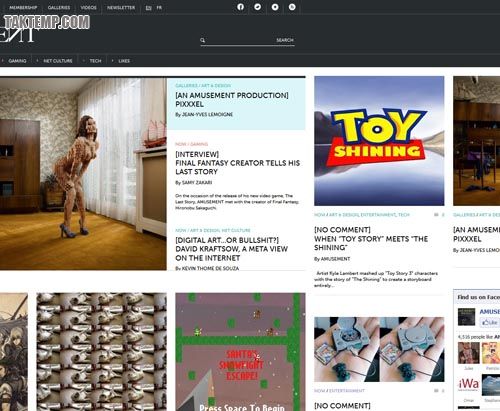The height and width of the screenshot is (411, 500).
Task: Click the tags under Toy Shining image
Action: tap(362, 215)
